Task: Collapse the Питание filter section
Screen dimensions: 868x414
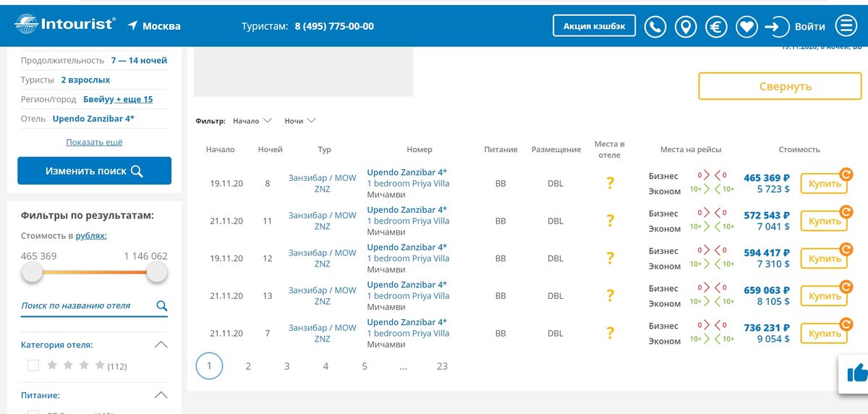Action: [161, 395]
